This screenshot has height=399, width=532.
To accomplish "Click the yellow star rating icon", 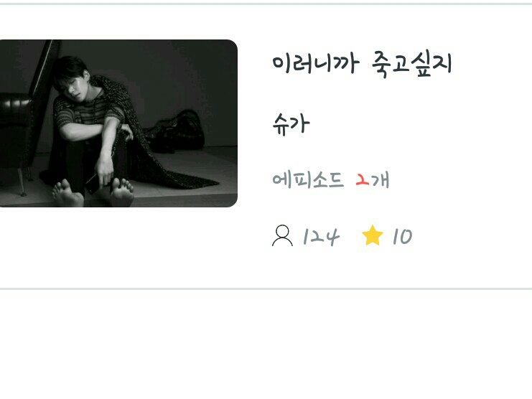I will 372,235.
